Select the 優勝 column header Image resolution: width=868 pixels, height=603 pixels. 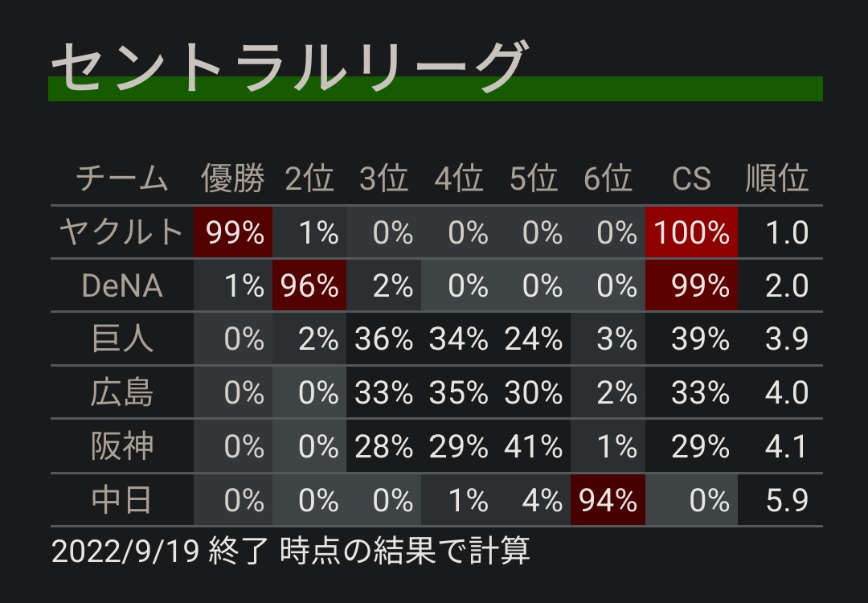click(232, 178)
